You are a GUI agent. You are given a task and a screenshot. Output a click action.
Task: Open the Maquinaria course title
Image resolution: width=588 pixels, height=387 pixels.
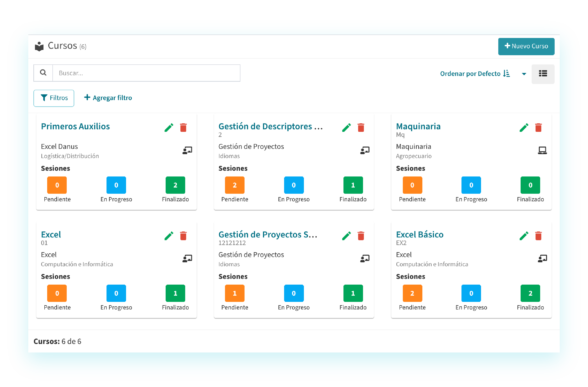pyautogui.click(x=418, y=126)
